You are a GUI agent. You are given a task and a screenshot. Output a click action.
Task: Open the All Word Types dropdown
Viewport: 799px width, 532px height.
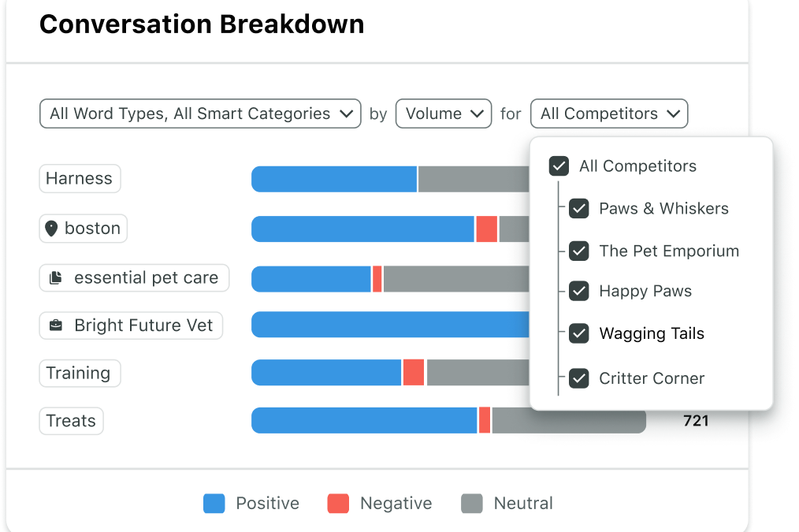200,113
